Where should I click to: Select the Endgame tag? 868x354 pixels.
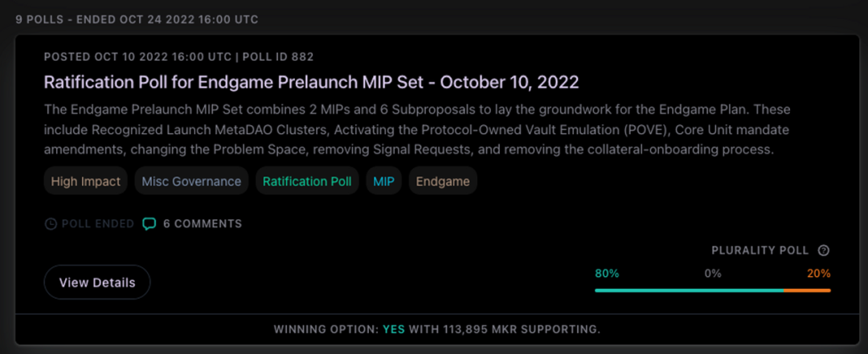(443, 181)
